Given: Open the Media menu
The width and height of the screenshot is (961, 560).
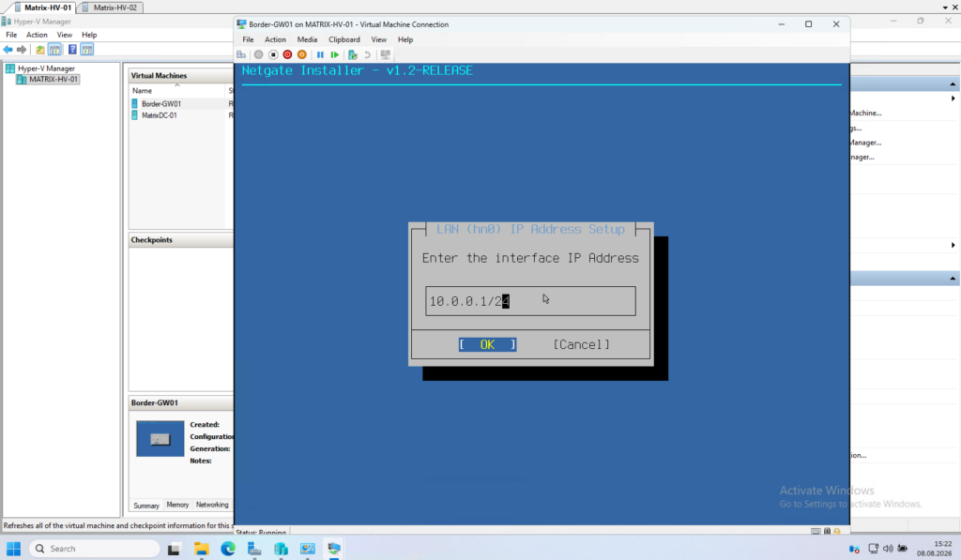Looking at the screenshot, I should (307, 39).
